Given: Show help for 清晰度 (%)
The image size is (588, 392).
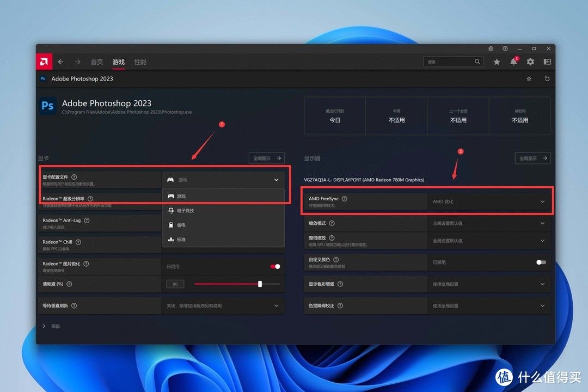Looking at the screenshot, I should coord(69,284).
